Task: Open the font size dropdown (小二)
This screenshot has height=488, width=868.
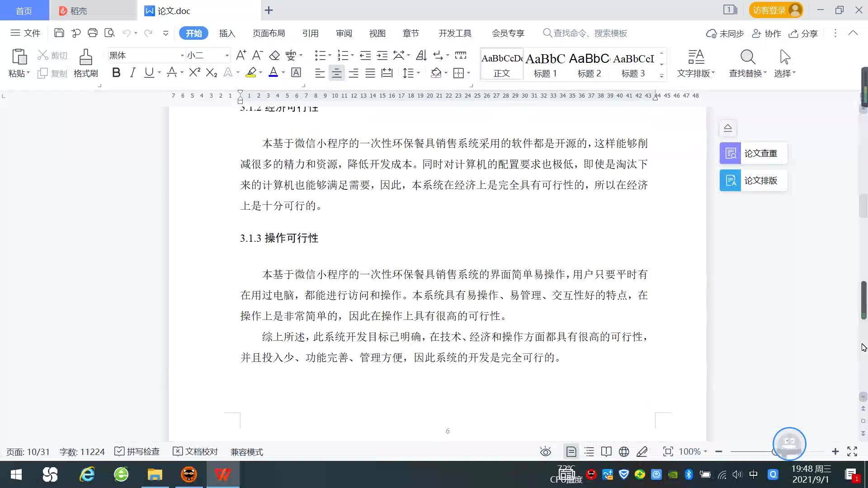Action: (227, 56)
